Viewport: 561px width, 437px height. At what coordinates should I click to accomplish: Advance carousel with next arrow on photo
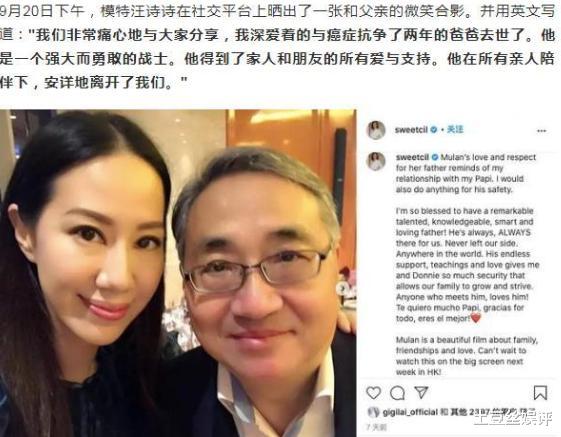point(344,288)
